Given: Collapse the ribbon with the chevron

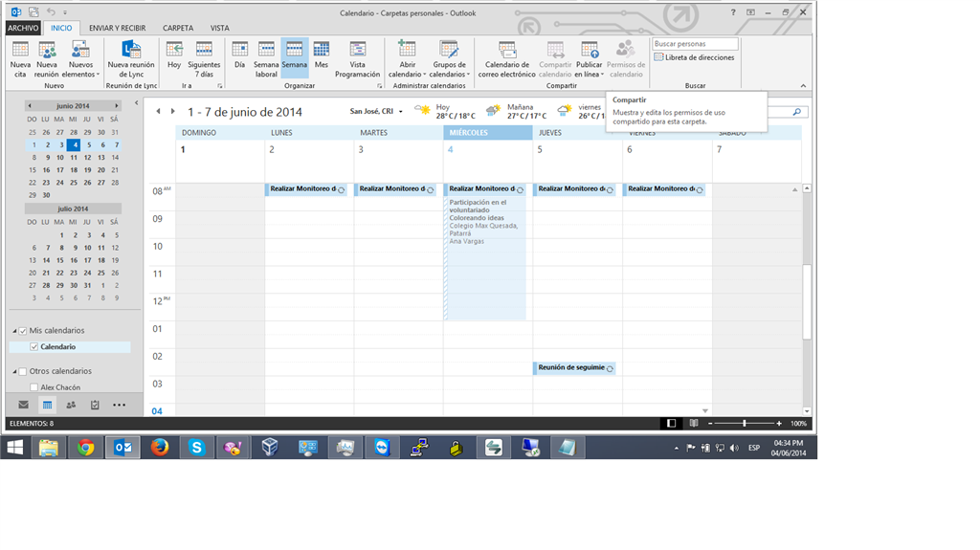Looking at the screenshot, I should pos(803,86).
